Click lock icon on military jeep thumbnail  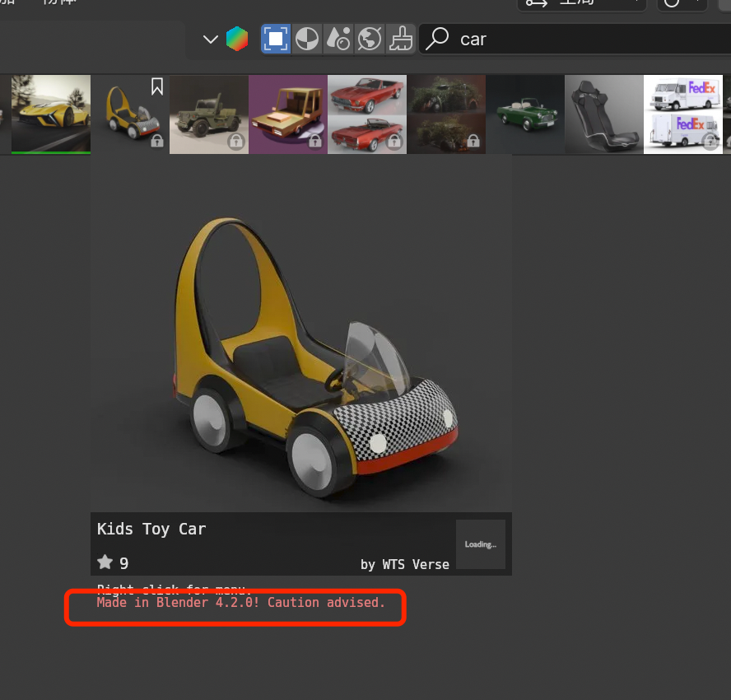pyautogui.click(x=236, y=142)
